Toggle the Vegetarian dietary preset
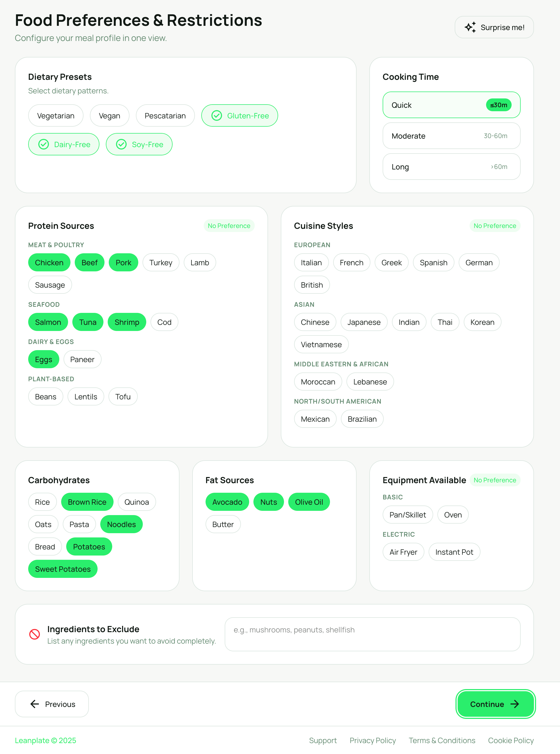This screenshot has height=754, width=560. [x=56, y=116]
